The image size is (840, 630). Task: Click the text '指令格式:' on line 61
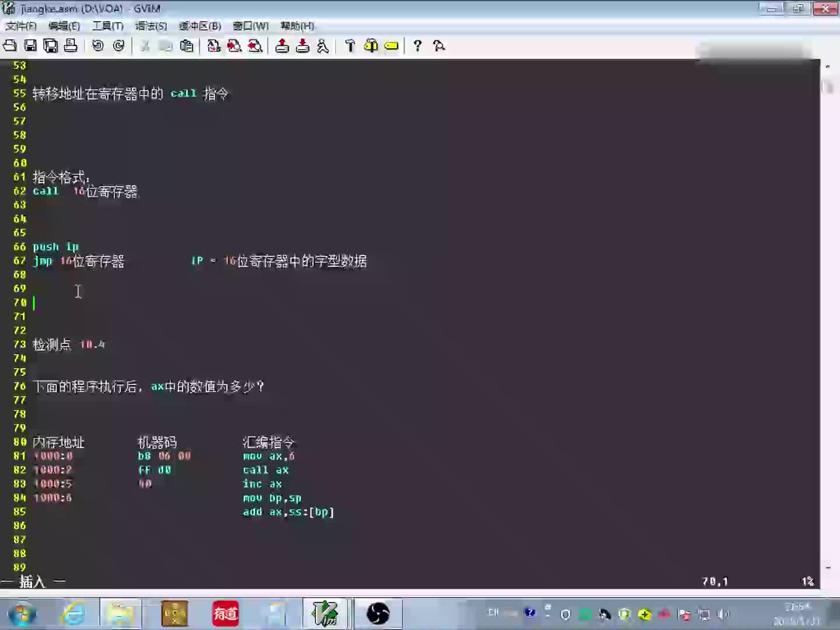pyautogui.click(x=61, y=177)
